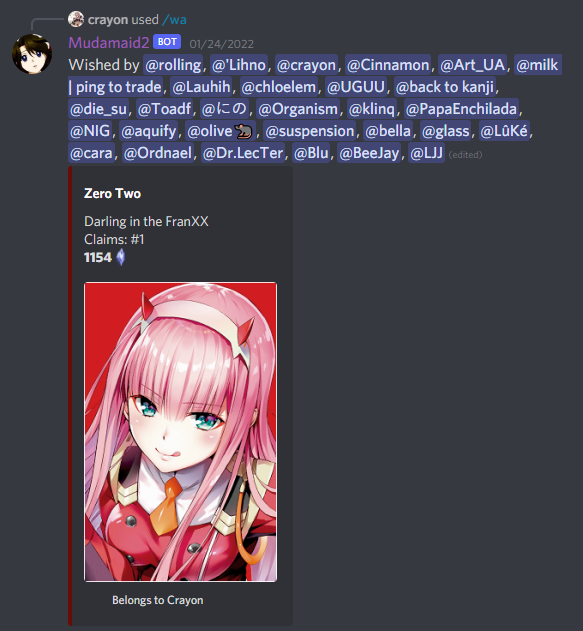Open the Mudamaid2 username profile
583x631 pixels.
[109, 42]
